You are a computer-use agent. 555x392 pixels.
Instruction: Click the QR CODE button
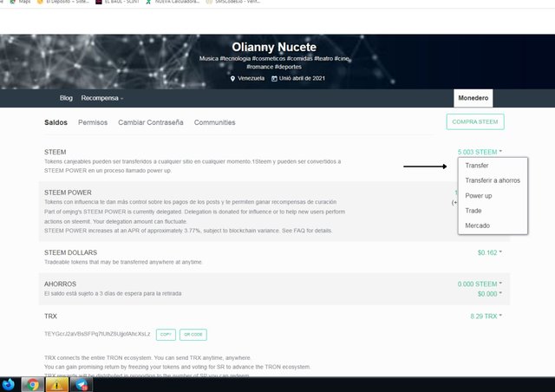tap(193, 335)
